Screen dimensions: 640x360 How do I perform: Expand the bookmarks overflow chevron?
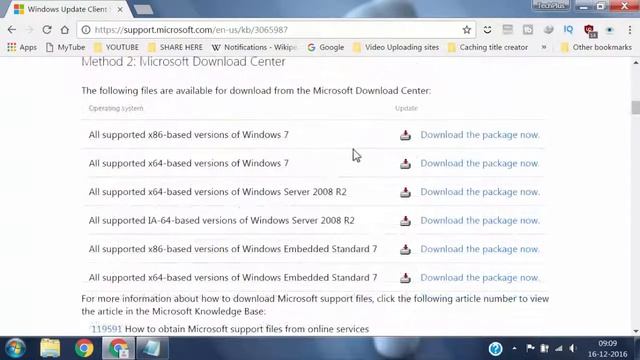click(x=544, y=47)
